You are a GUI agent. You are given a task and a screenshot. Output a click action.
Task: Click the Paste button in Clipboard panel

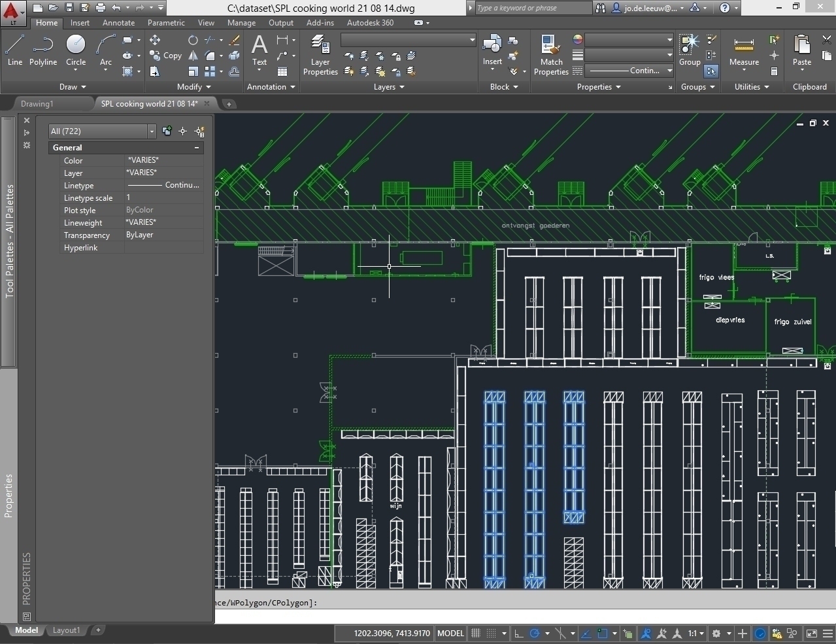click(801, 49)
